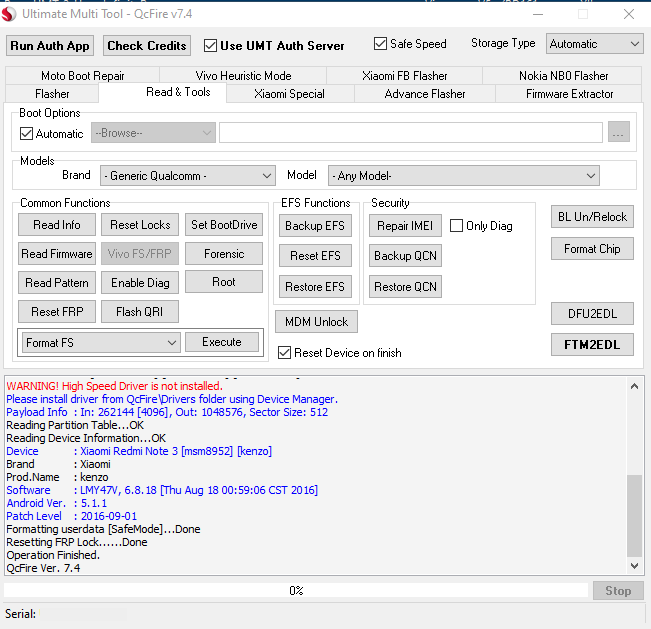Click the Repair IMEI button
The width and height of the screenshot is (651, 629).
(405, 225)
